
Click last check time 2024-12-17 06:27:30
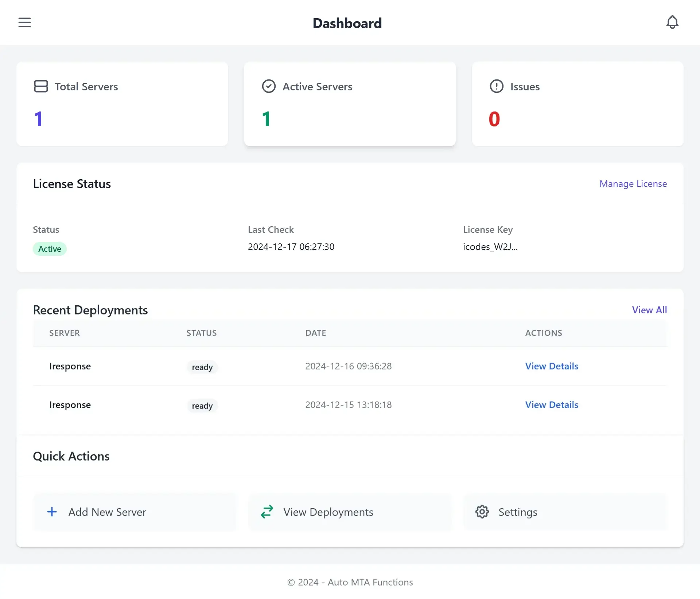click(x=291, y=247)
